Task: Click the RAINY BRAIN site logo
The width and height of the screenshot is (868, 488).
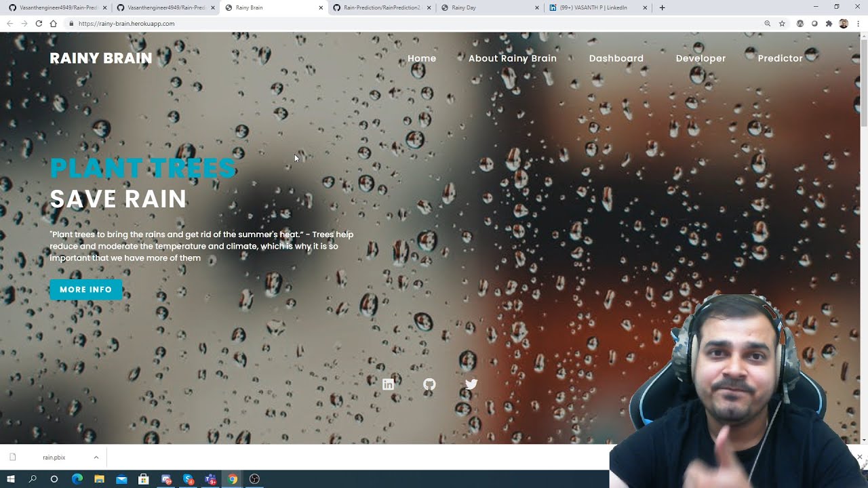Action: [101, 58]
